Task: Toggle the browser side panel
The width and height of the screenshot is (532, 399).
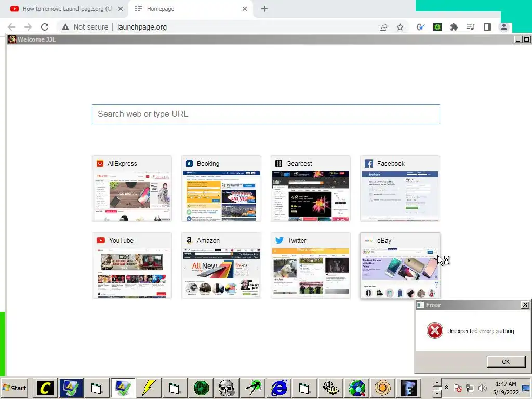Action: click(487, 27)
